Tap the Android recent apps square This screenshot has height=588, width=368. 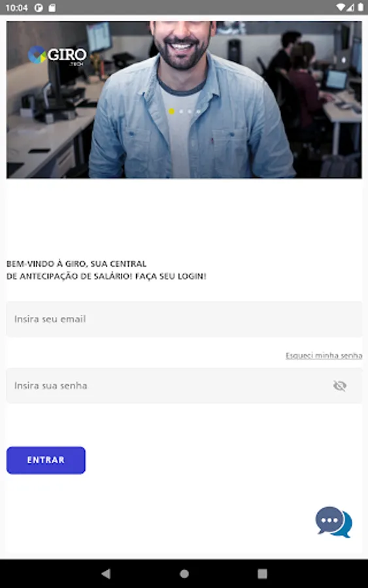(262, 574)
